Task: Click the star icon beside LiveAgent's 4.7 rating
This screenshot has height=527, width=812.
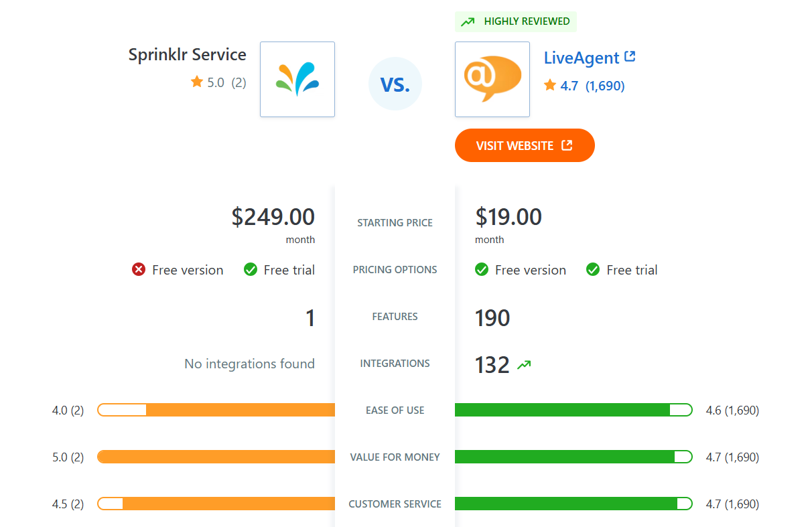Action: [x=551, y=86]
